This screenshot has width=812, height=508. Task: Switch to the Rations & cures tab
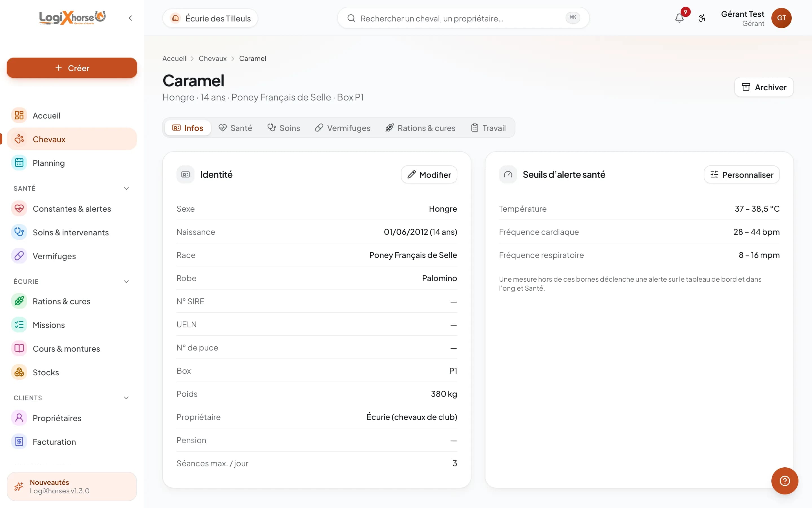tap(420, 128)
